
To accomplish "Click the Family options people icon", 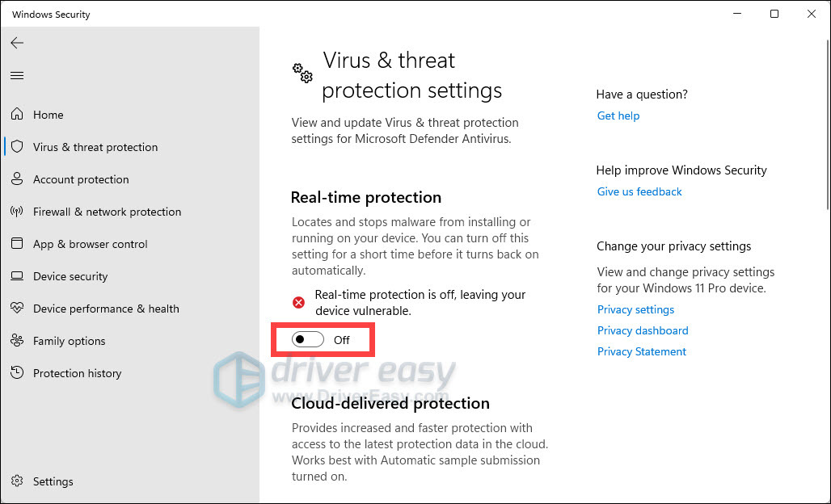I will coord(17,341).
